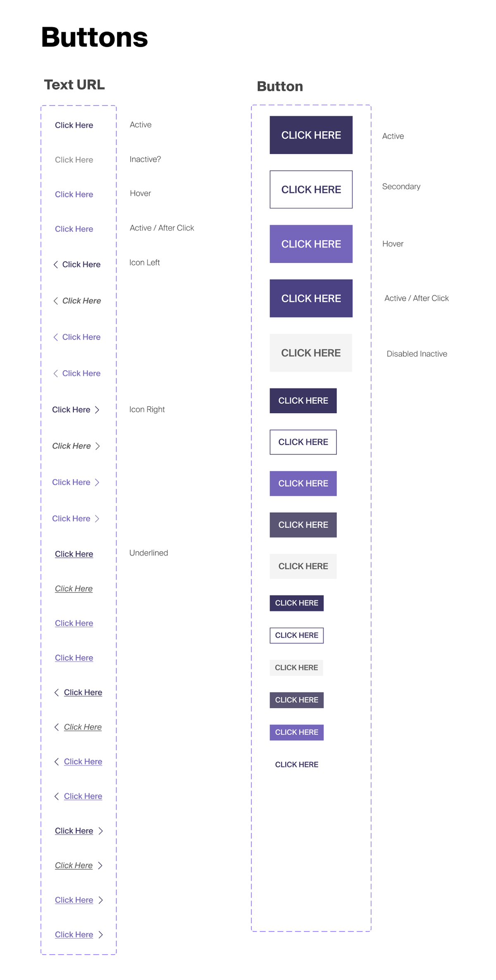496x980 pixels.
Task: Click right chevron on the Icon Right row
Action: [x=97, y=410]
